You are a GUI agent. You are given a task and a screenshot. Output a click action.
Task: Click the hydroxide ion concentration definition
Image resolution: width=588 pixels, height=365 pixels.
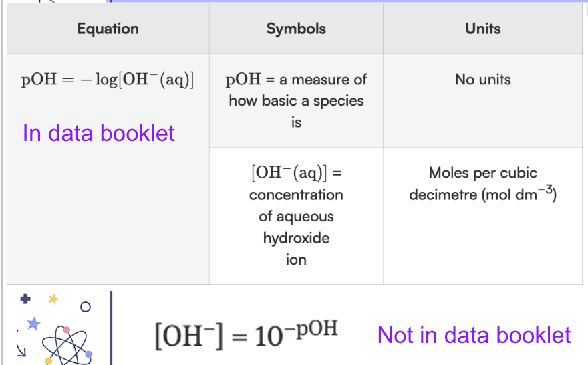[x=296, y=216]
